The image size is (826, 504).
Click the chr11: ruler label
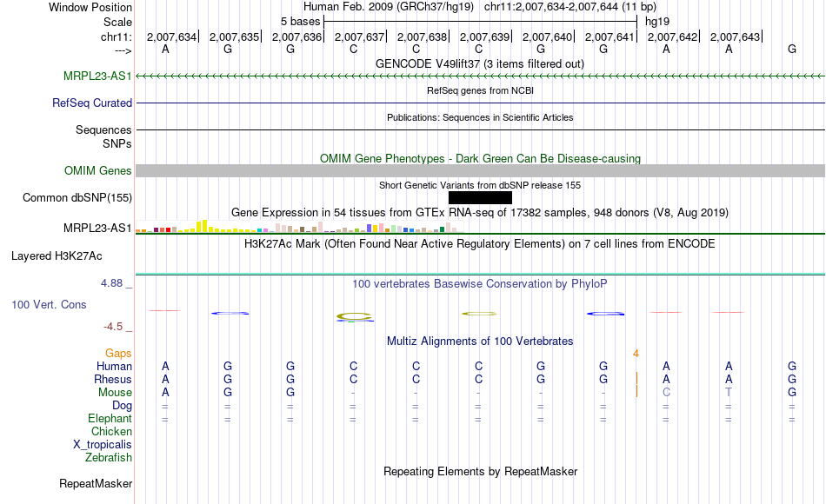click(117, 36)
